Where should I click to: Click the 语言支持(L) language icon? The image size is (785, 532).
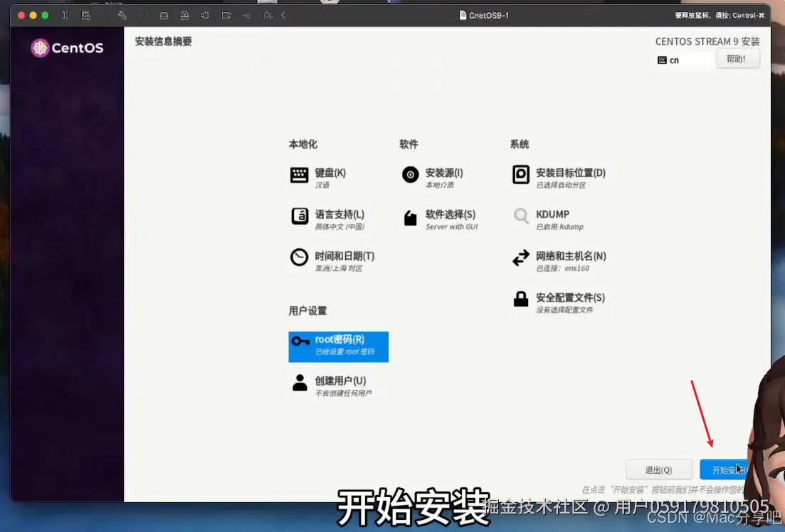[x=300, y=217]
